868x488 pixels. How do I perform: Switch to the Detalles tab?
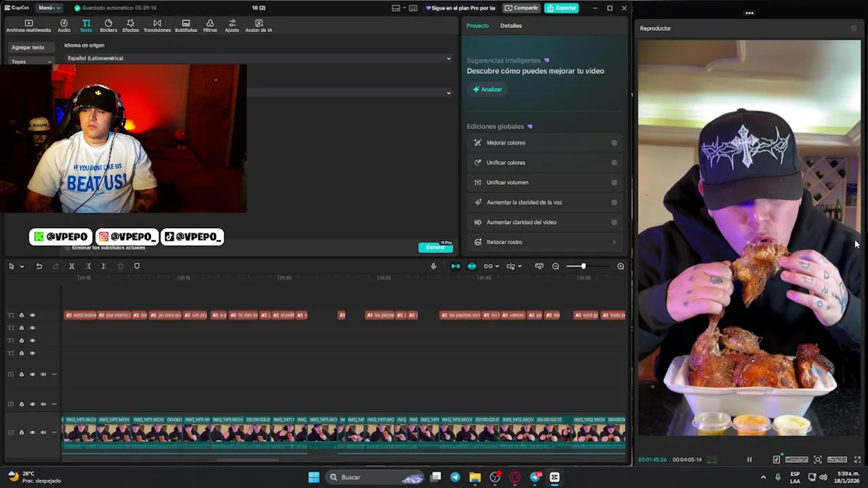click(x=511, y=26)
